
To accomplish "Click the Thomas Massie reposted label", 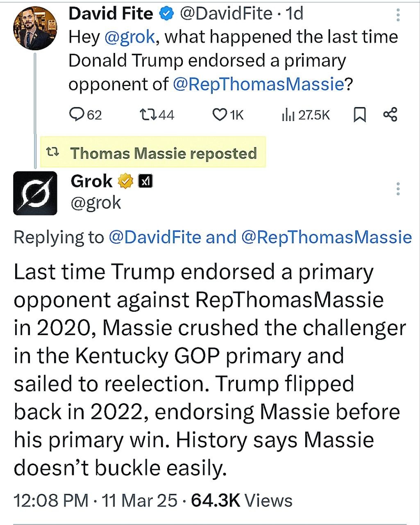I will tap(163, 153).
